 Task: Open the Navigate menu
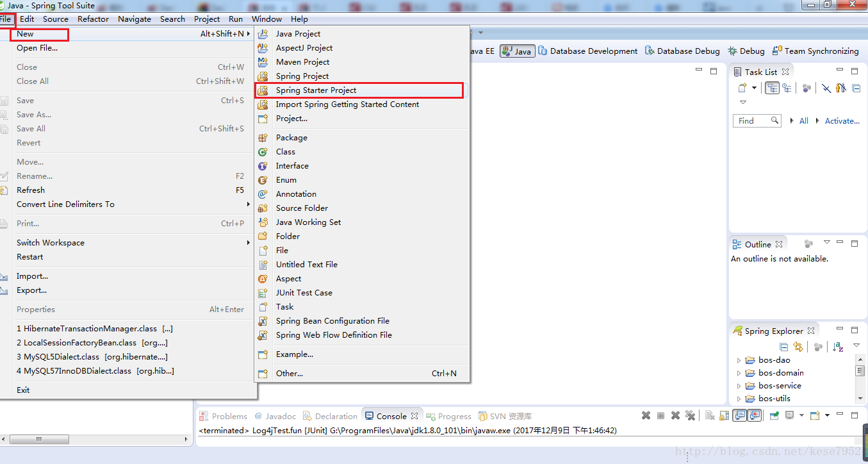(135, 19)
